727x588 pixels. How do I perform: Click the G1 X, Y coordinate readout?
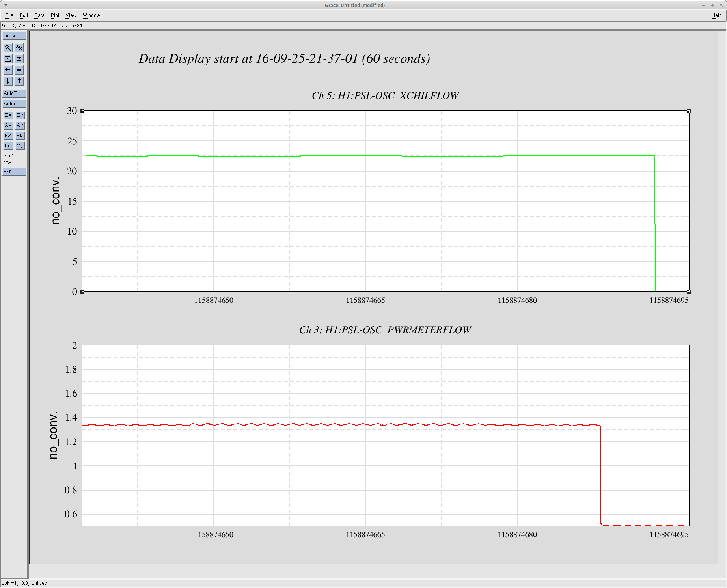point(43,26)
